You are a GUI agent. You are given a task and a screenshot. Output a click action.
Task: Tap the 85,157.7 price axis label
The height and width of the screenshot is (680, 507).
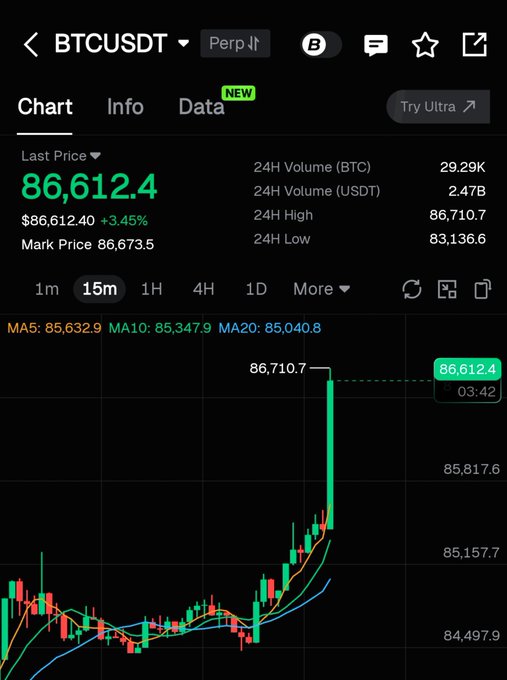coord(471,552)
